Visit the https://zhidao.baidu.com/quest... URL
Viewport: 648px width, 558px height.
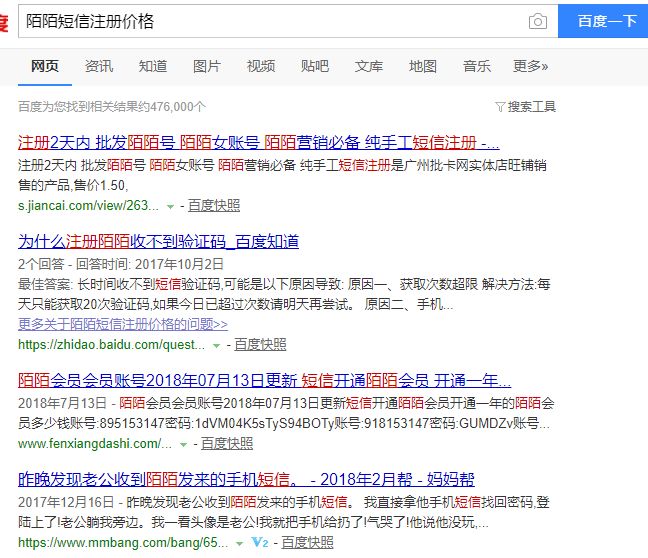tap(112, 344)
